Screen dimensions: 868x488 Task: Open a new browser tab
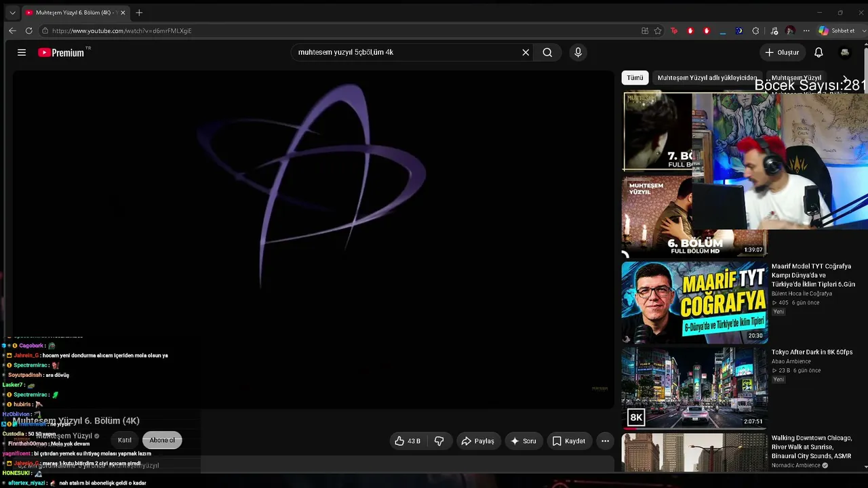point(139,12)
